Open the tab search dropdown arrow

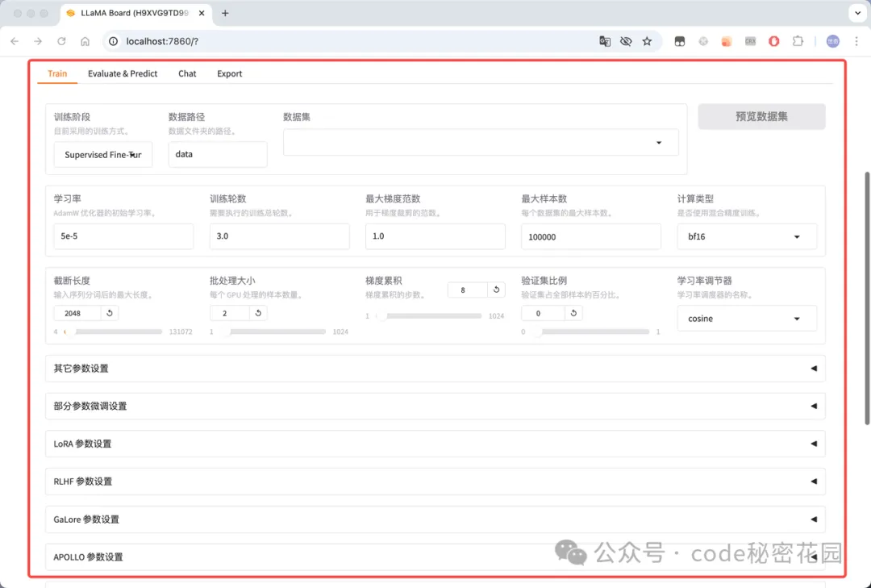(x=857, y=13)
